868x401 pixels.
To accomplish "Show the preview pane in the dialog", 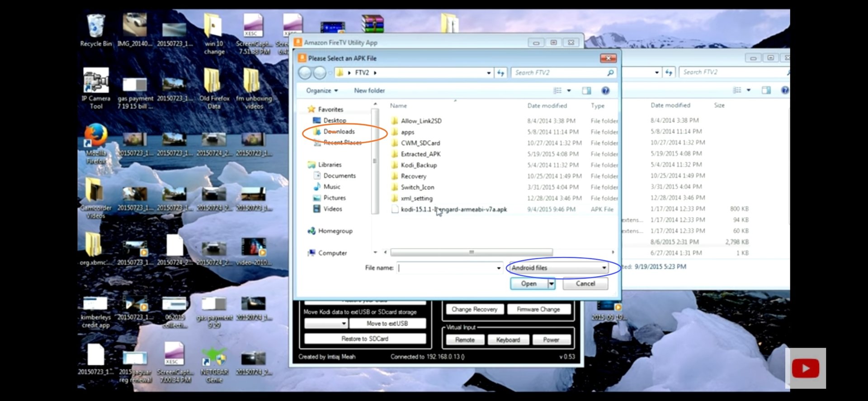I will [x=586, y=90].
